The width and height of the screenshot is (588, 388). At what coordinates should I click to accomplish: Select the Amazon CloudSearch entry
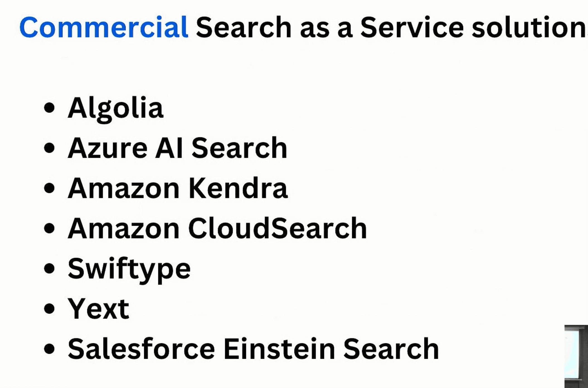click(x=217, y=229)
